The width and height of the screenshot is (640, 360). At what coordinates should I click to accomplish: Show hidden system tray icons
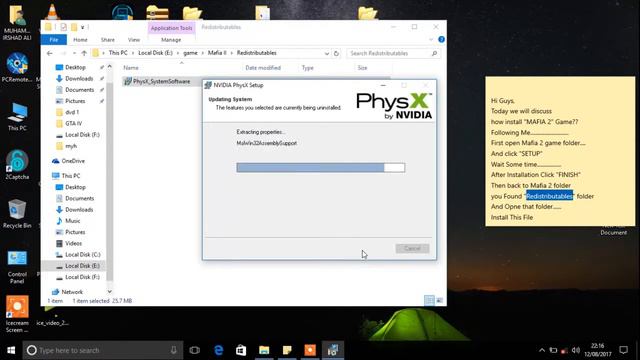542,350
